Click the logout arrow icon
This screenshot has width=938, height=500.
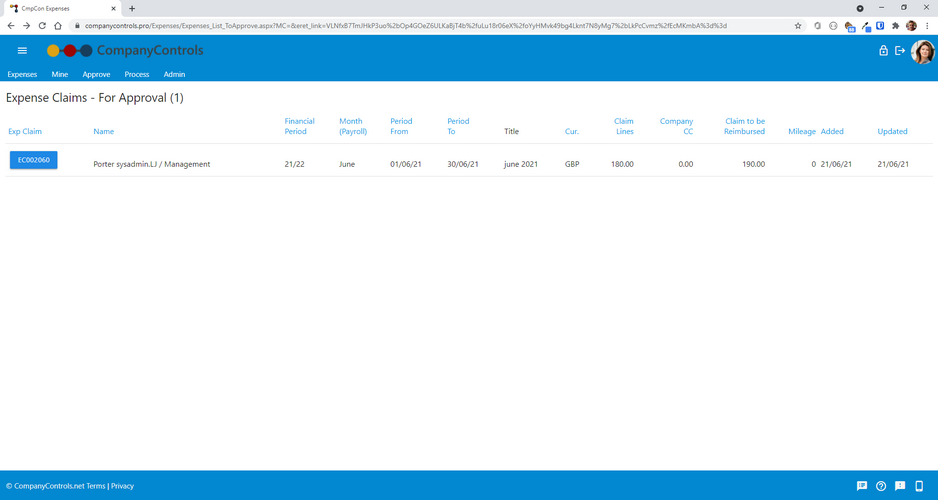[900, 51]
